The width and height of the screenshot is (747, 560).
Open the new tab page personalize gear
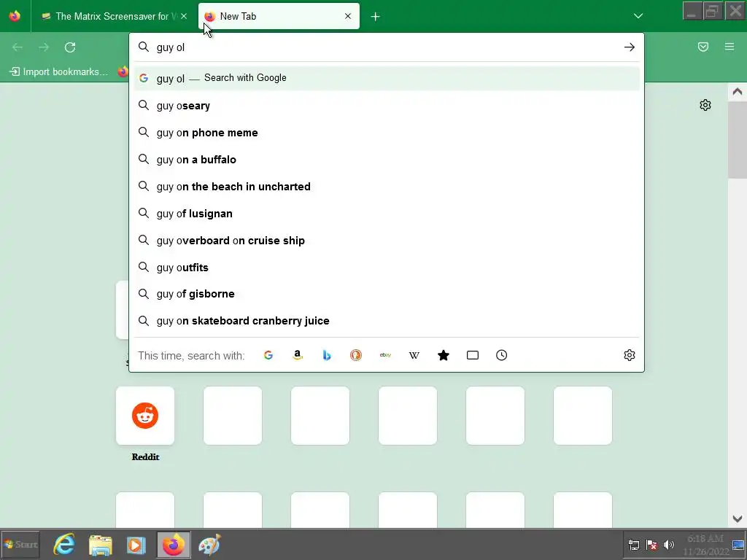(x=705, y=105)
